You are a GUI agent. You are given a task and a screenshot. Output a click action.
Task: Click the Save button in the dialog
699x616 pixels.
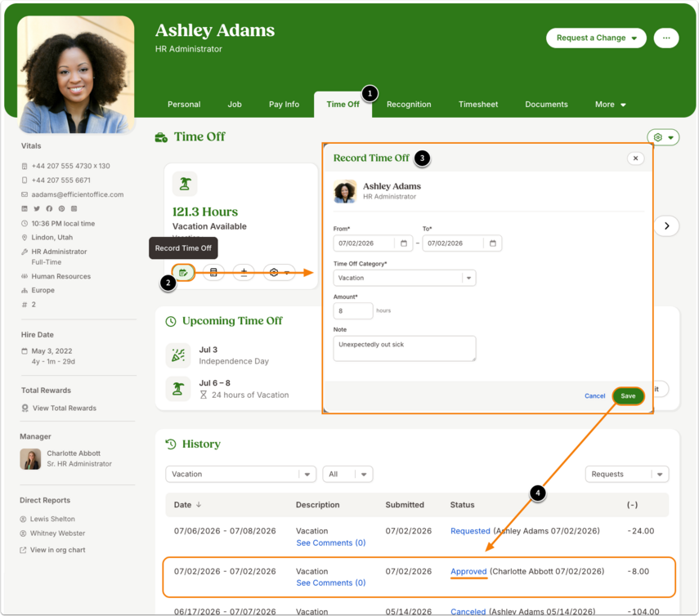[x=628, y=396]
